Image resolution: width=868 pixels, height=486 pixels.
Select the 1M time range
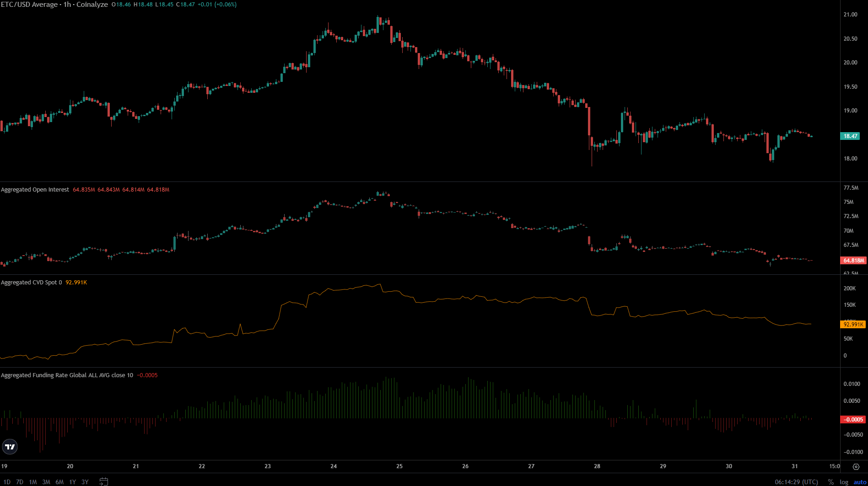pos(33,482)
